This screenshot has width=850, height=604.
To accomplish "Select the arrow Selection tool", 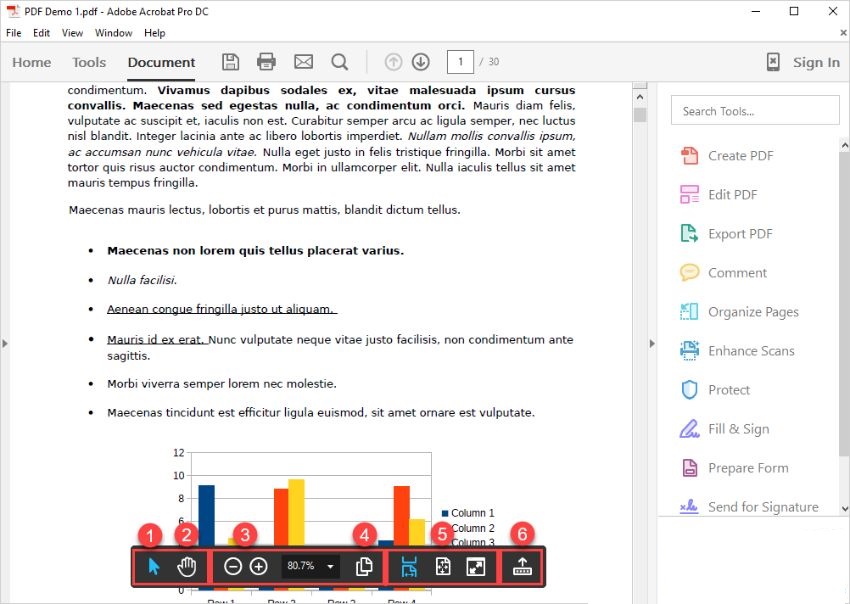I will (x=152, y=566).
